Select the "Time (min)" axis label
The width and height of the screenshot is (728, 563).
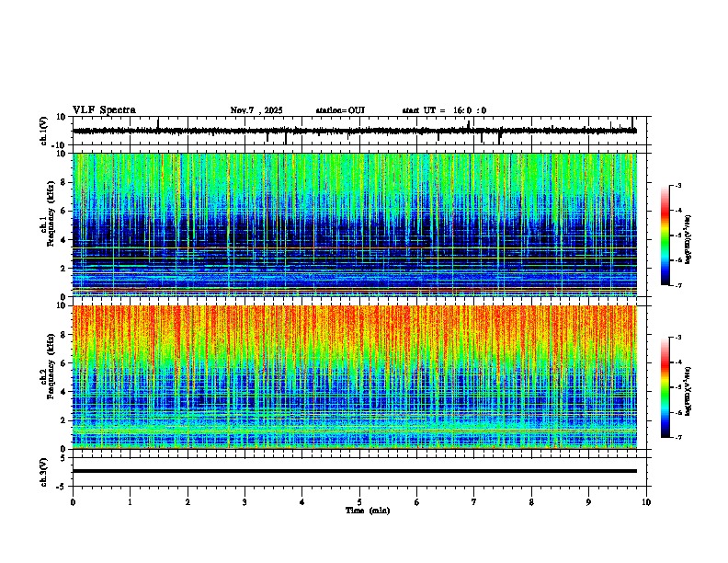pos(368,511)
